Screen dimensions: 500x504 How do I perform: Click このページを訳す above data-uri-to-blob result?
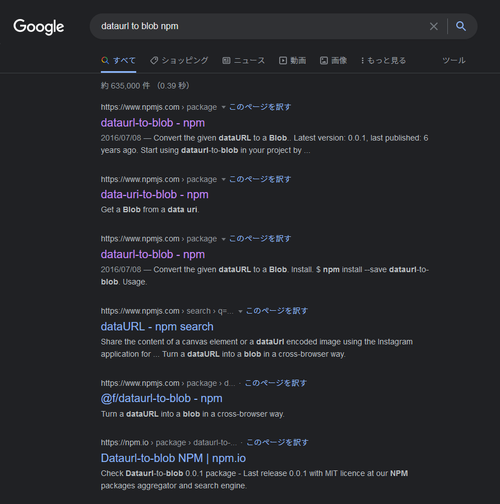(260, 179)
